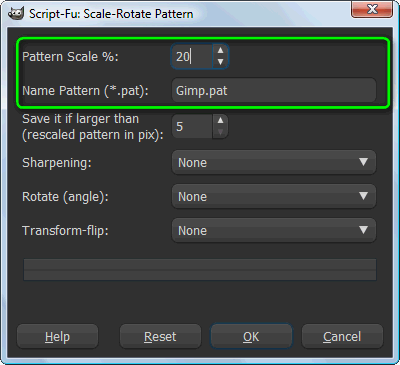The height and width of the screenshot is (365, 400).
Task: Decrease Pattern Scale % with down arrow
Action: tap(220, 62)
